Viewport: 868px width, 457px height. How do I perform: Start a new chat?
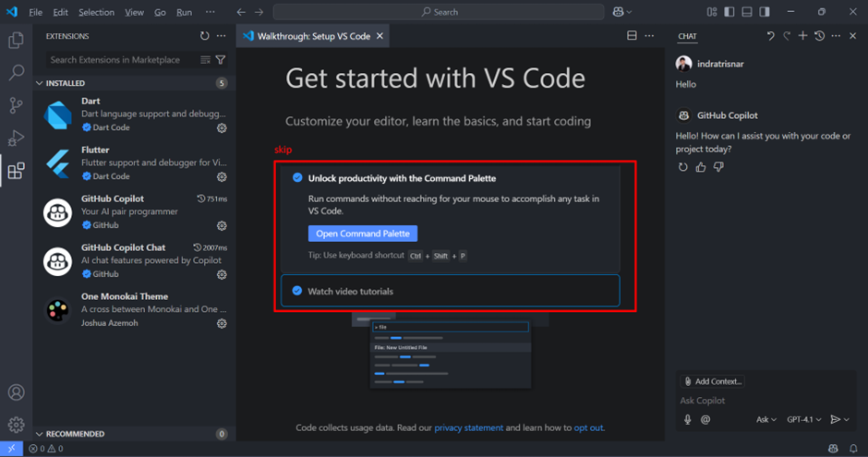tap(802, 36)
